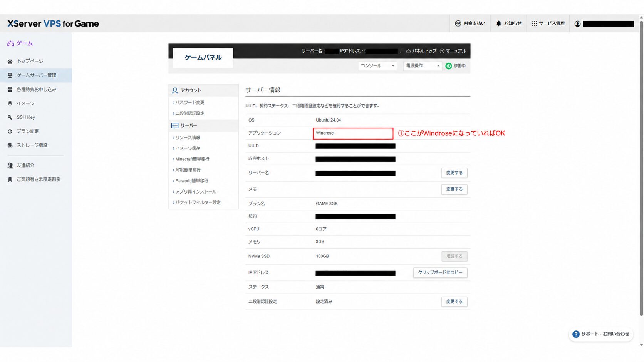Click 変更する in the メモ row
This screenshot has width=644, height=362.
454,189
